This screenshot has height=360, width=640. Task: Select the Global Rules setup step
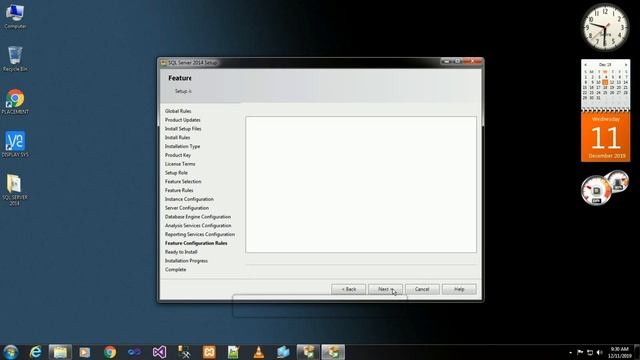178,111
